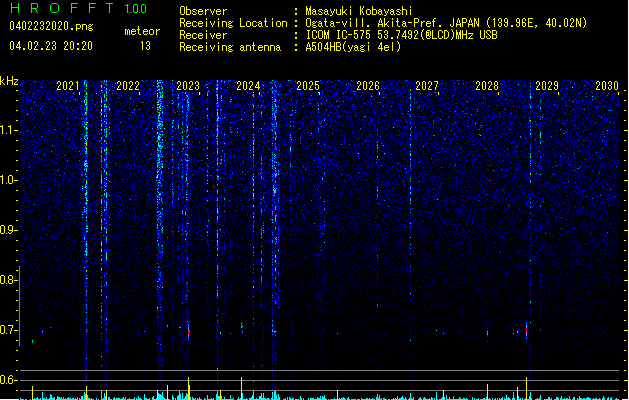Screen dimensions: 629x400
Task: Click the red meteor echo before 2029
Action: click(526, 331)
